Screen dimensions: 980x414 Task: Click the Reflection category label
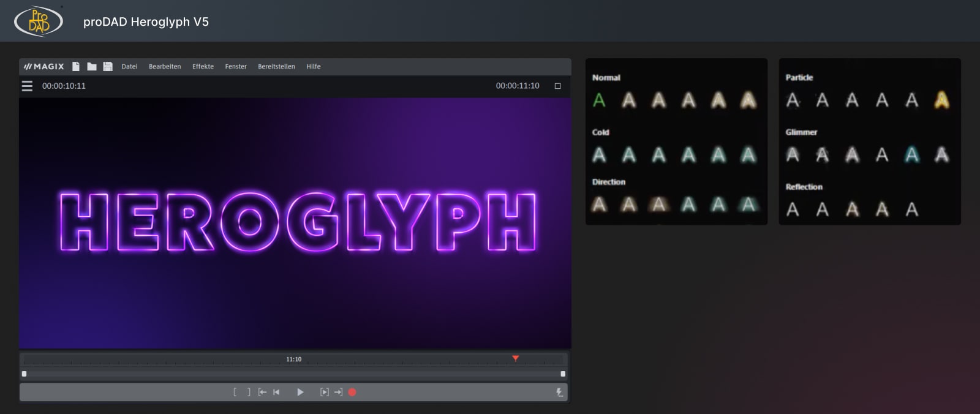click(804, 187)
